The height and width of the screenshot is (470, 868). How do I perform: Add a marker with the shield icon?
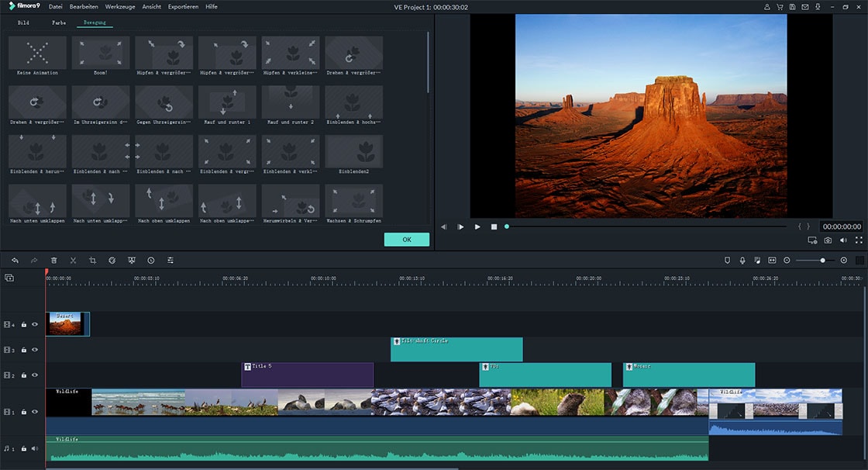coord(727,260)
